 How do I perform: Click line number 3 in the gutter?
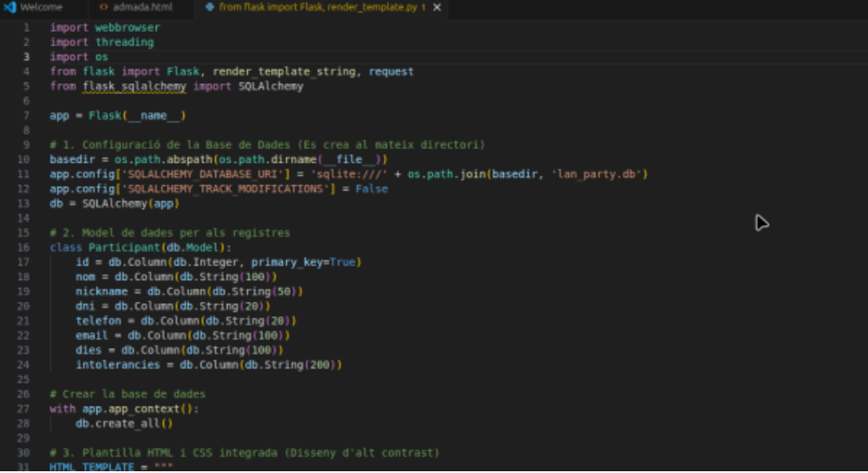(x=27, y=57)
